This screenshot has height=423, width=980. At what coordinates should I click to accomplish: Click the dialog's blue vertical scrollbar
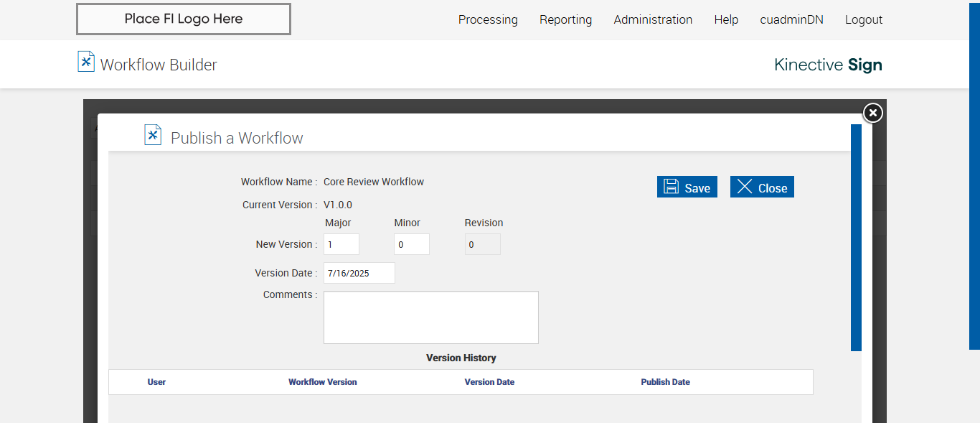(856, 237)
